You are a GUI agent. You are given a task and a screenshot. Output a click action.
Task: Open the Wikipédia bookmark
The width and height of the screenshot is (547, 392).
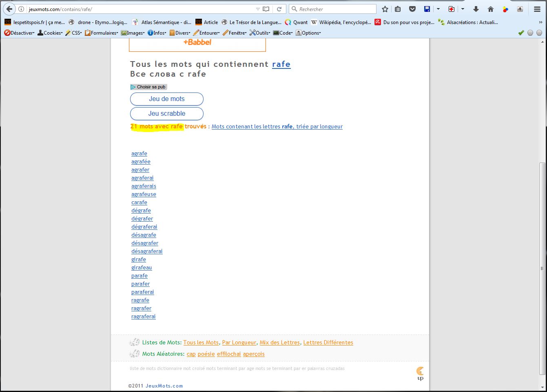341,22
